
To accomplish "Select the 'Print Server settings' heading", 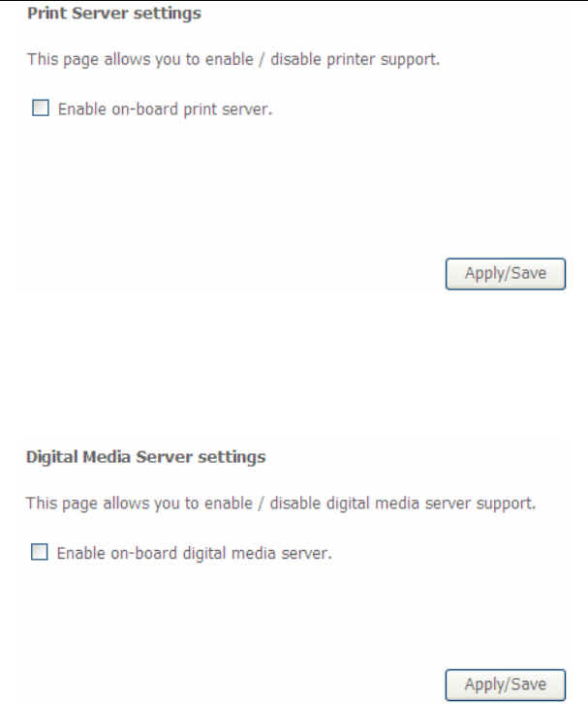I will point(114,14).
